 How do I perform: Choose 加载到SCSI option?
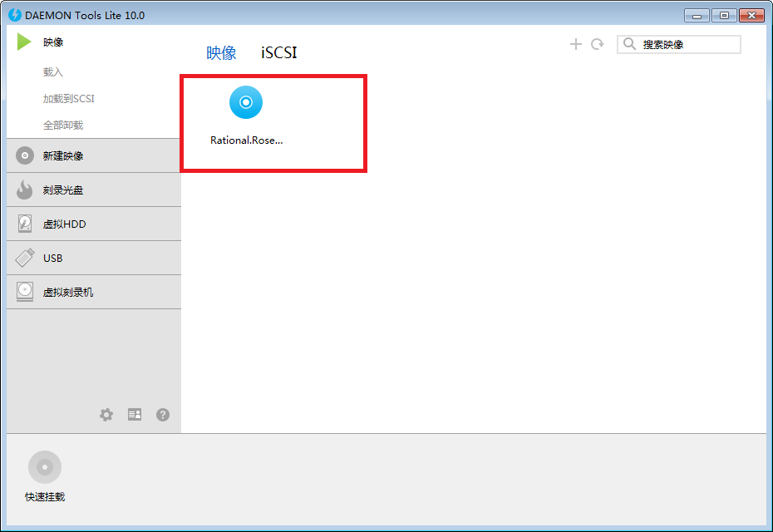click(68, 99)
